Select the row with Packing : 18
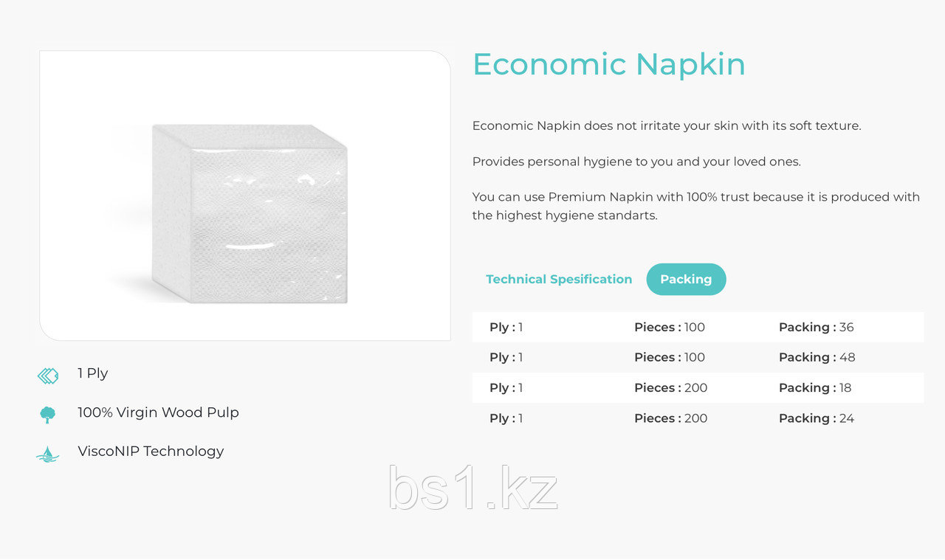The height and width of the screenshot is (560, 945). coord(698,387)
